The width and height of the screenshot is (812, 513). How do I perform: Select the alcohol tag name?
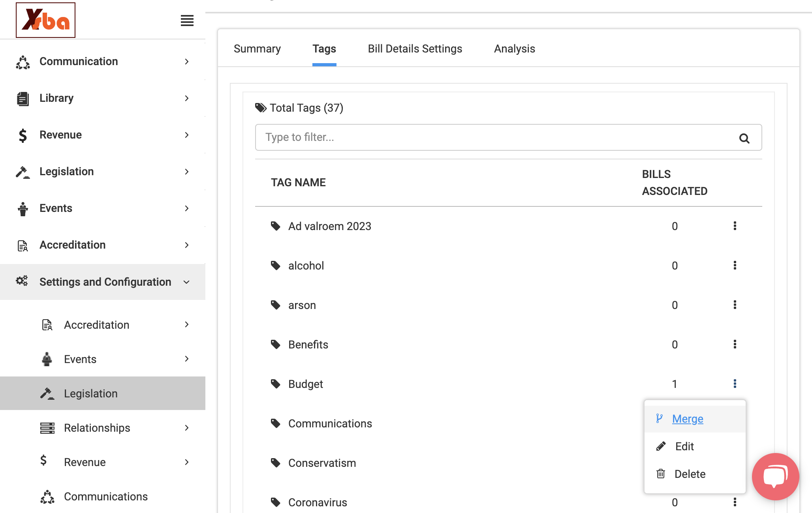pos(306,266)
